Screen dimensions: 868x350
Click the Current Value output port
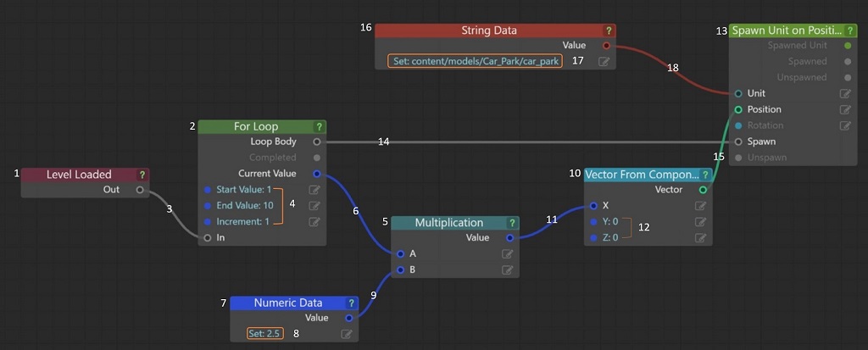click(317, 174)
